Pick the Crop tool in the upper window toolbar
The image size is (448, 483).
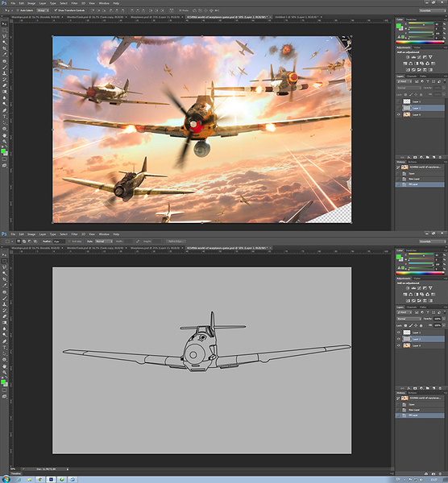click(4, 48)
